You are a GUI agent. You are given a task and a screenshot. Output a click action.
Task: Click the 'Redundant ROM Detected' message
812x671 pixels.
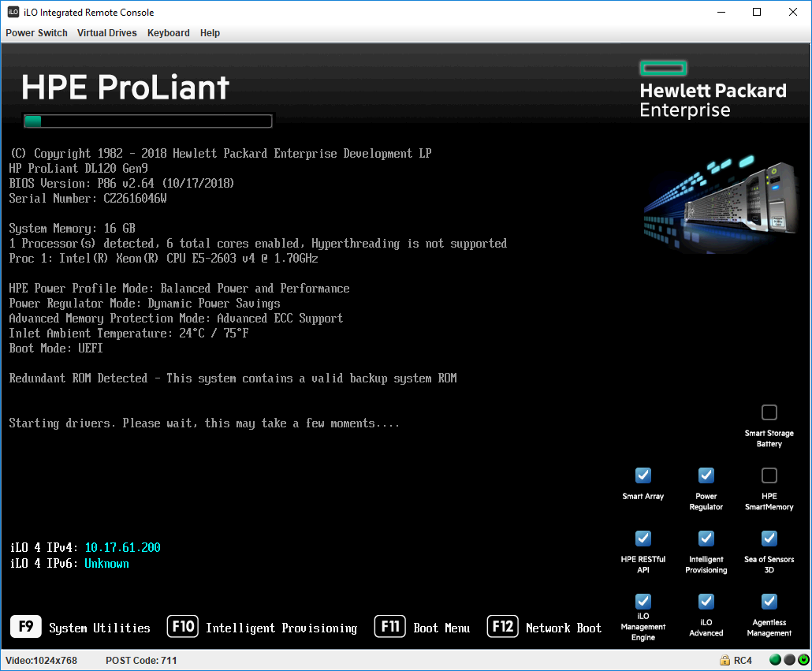click(233, 378)
